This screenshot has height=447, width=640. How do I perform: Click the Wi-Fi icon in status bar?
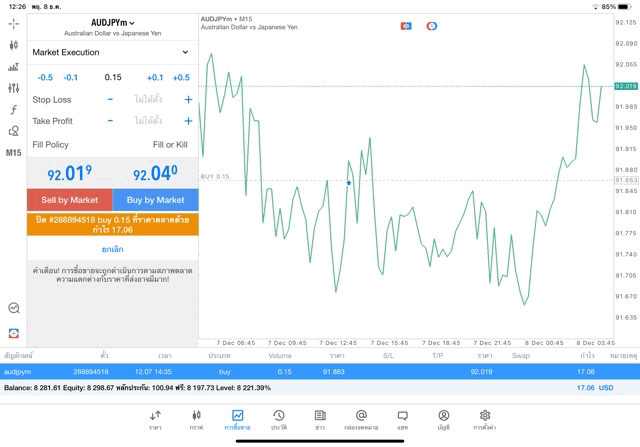596,7
